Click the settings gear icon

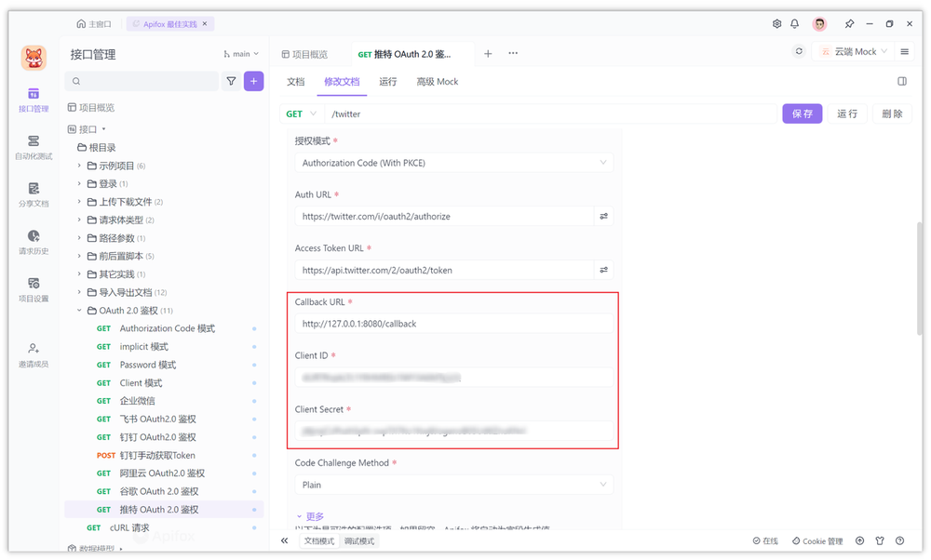[776, 24]
